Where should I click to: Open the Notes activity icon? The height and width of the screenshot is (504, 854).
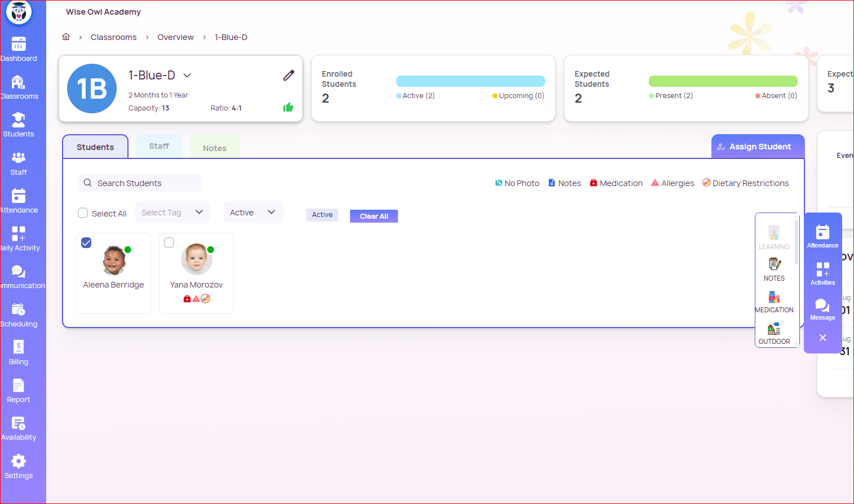(x=774, y=268)
